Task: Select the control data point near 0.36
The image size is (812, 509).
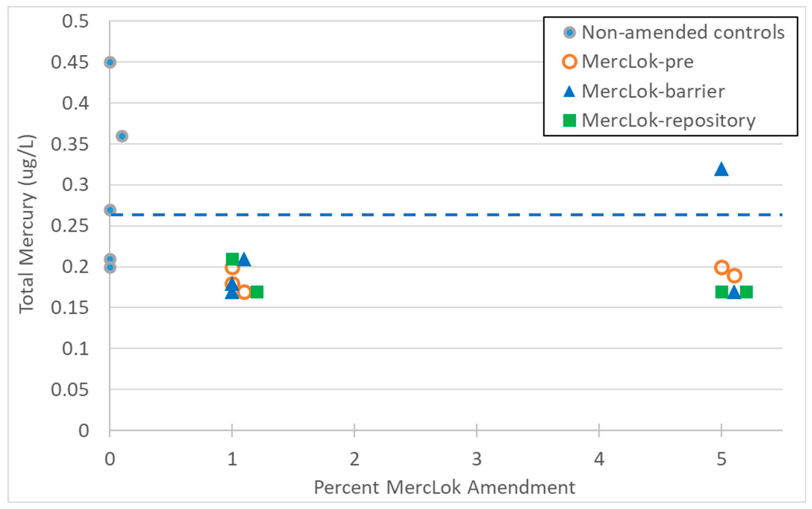Action: point(122,136)
